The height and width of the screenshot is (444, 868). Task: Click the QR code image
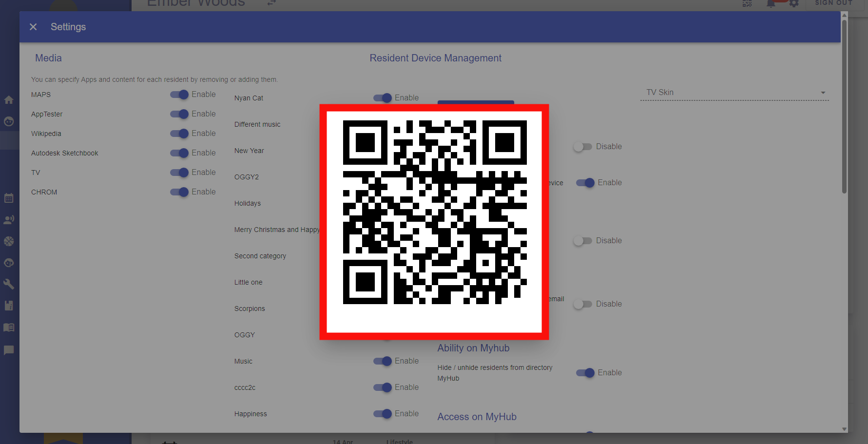[434, 212]
